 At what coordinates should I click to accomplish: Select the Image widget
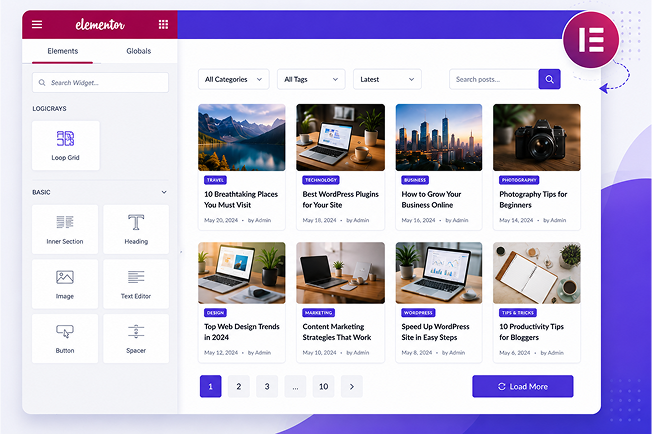(65, 284)
